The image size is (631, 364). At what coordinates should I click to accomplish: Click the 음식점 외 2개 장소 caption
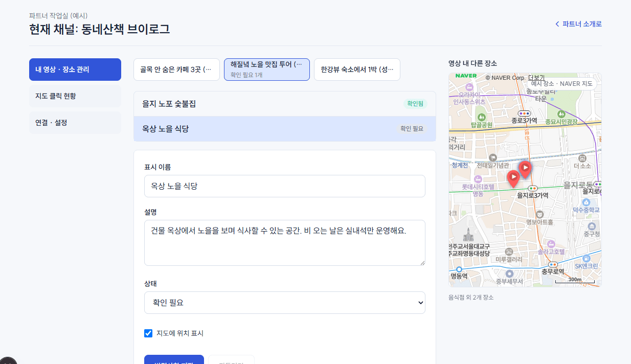(x=471, y=297)
